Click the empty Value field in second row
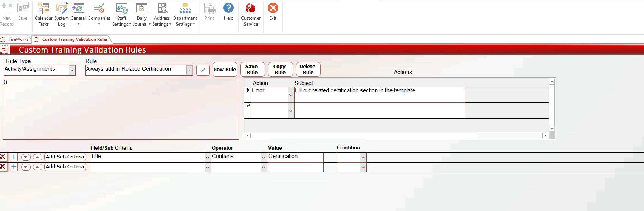The image size is (644, 211). click(295, 167)
